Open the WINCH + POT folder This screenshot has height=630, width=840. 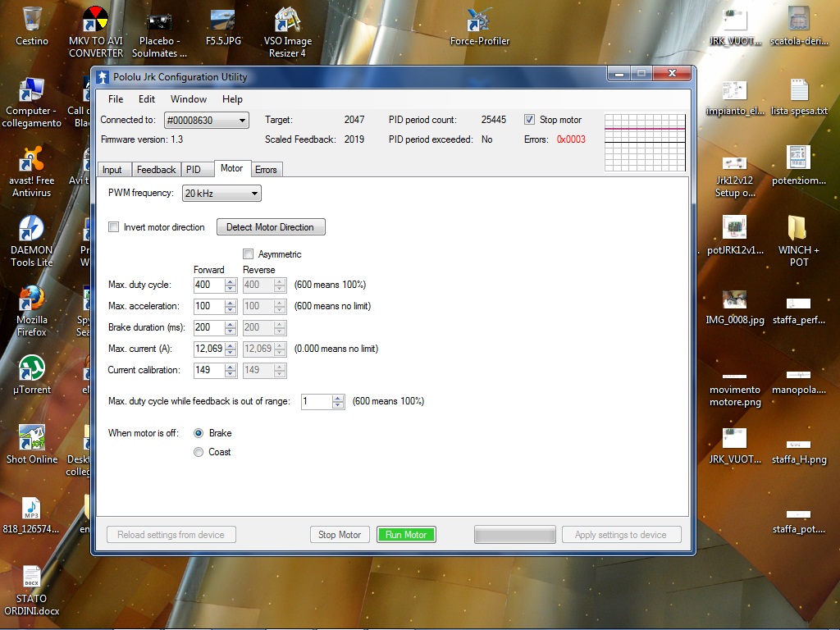click(x=799, y=241)
